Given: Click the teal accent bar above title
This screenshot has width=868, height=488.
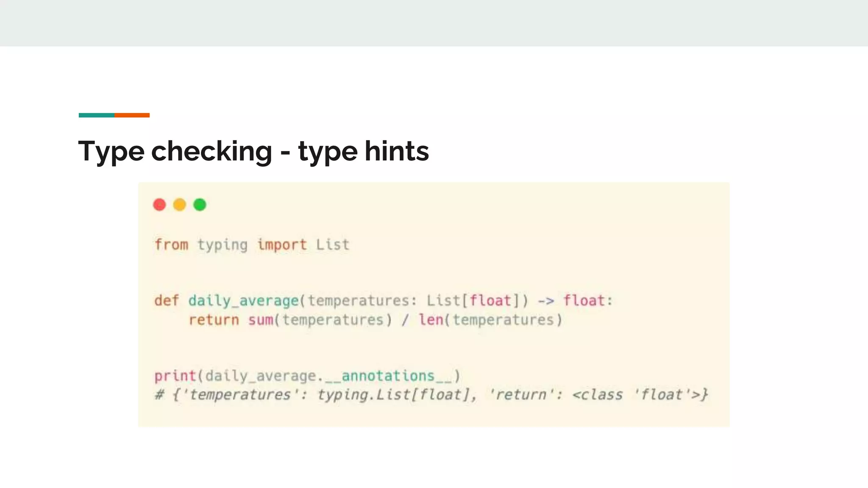Looking at the screenshot, I should 97,115.
